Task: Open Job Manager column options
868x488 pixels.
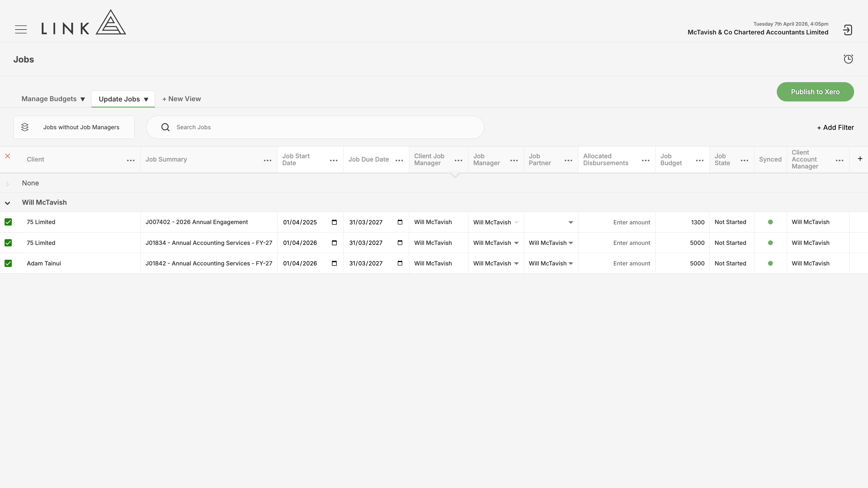Action: coord(514,160)
